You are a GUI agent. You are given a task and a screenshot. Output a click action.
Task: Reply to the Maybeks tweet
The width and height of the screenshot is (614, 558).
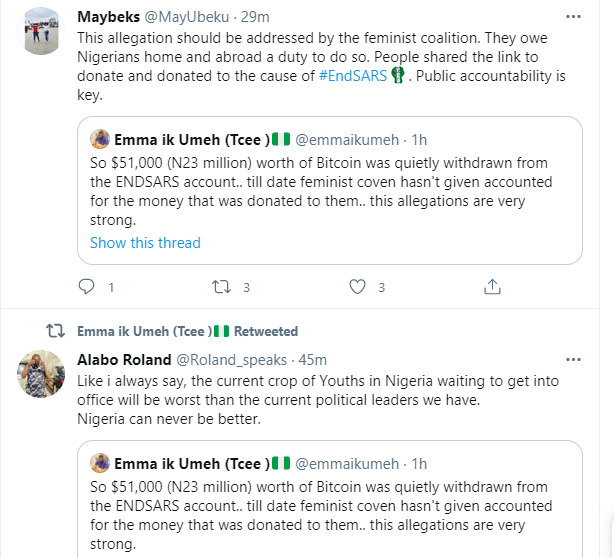(85, 287)
